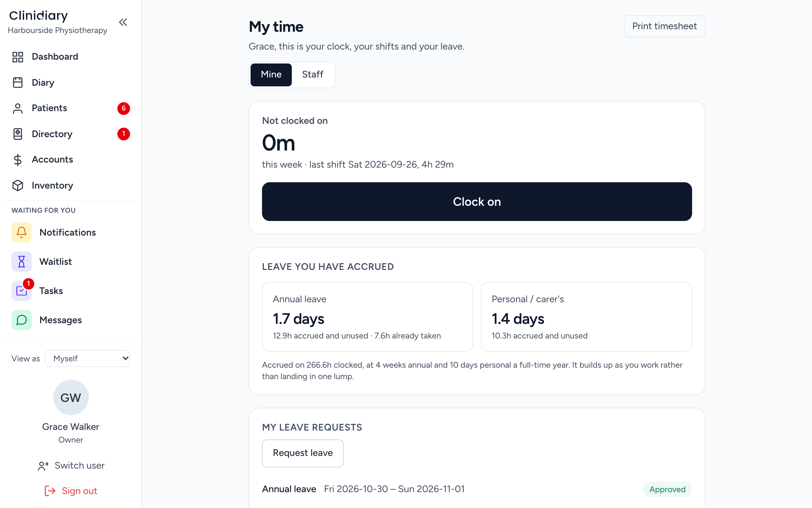Click the Grace Walker name text

71,427
